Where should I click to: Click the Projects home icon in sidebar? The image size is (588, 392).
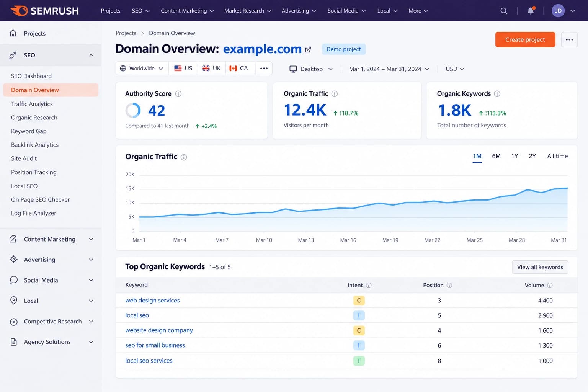(13, 33)
